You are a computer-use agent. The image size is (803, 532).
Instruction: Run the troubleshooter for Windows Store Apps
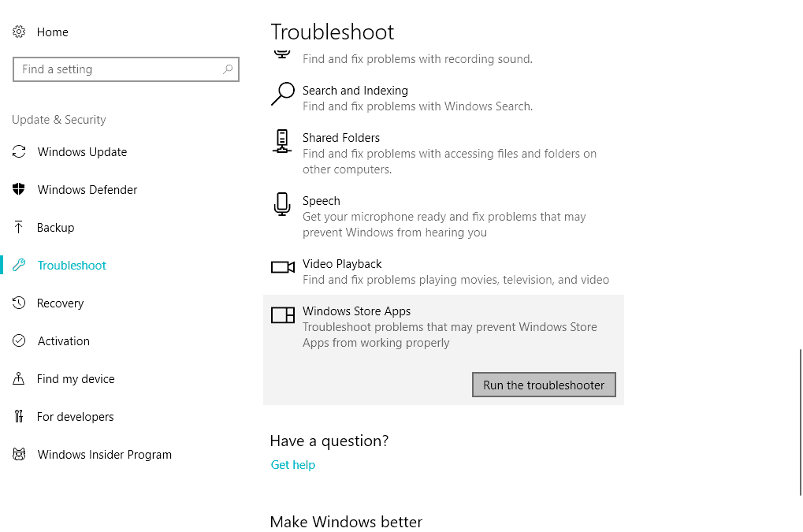pyautogui.click(x=544, y=385)
